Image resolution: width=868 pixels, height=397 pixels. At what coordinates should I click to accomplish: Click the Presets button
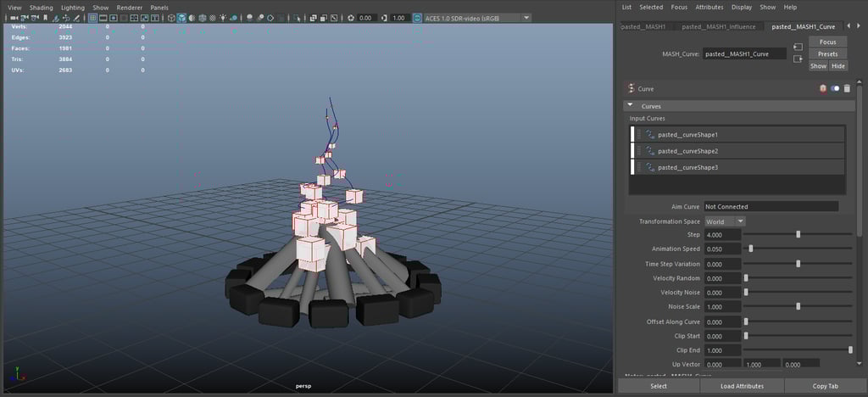(827, 53)
